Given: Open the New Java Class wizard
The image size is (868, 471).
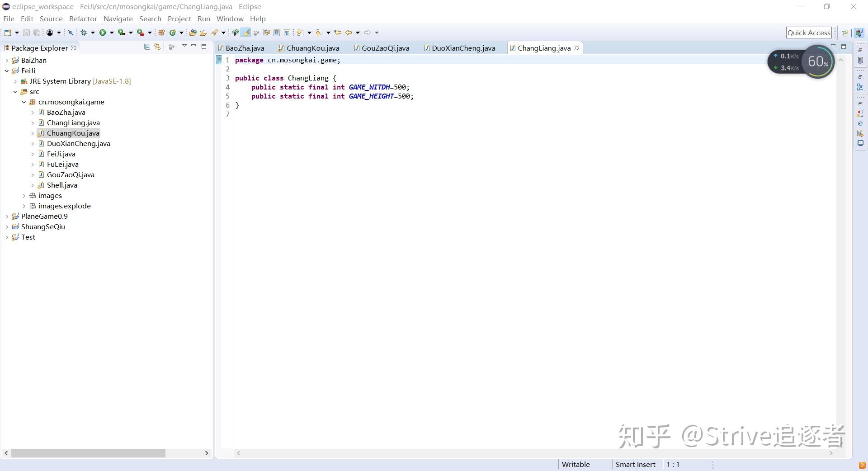Looking at the screenshot, I should pos(172,32).
